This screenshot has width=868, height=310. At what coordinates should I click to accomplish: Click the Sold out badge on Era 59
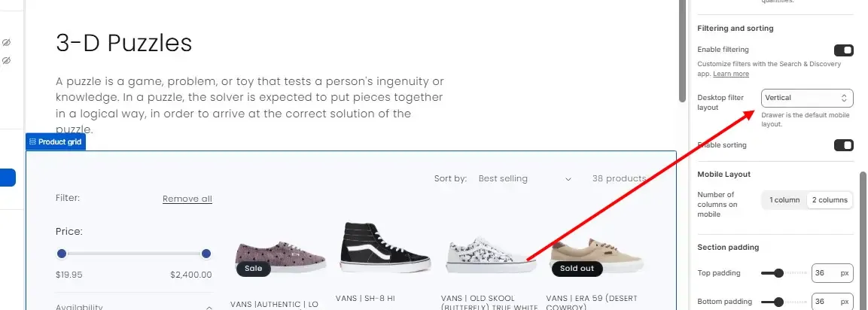coord(577,269)
